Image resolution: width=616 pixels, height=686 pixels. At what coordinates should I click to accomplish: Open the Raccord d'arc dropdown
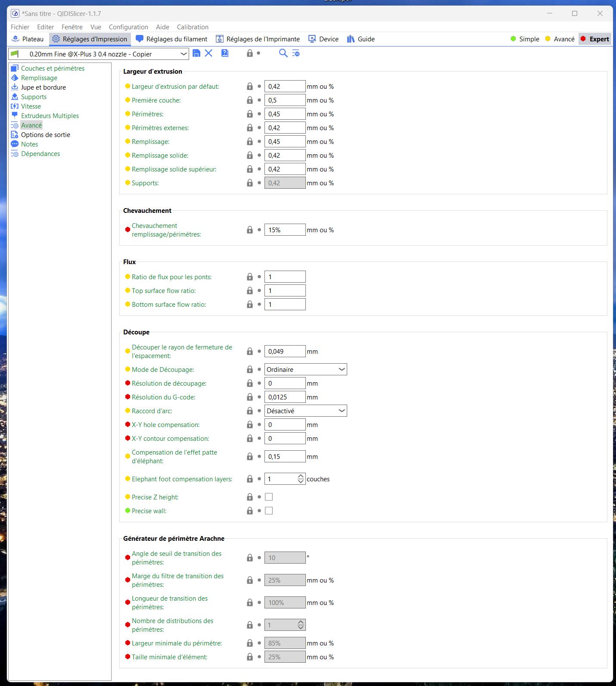[306, 411]
